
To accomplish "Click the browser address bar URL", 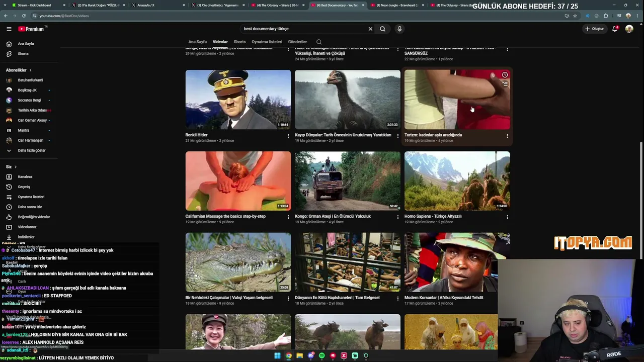I will tap(64, 16).
